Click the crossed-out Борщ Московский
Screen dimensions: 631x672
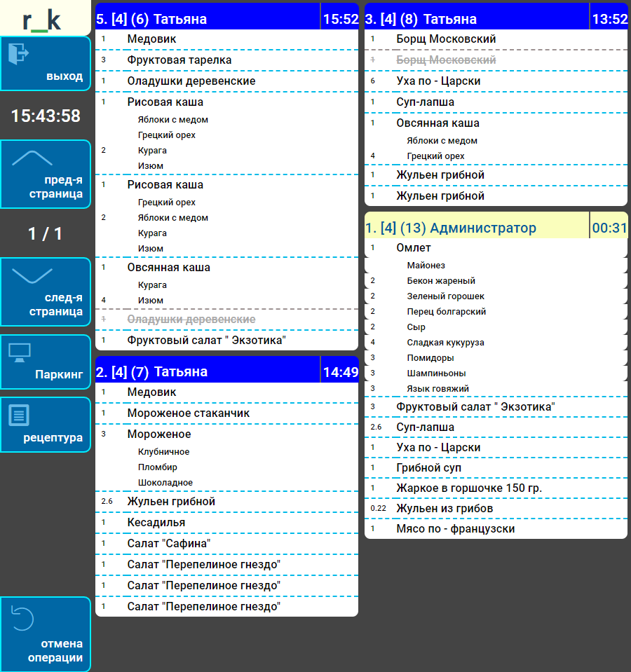[446, 60]
